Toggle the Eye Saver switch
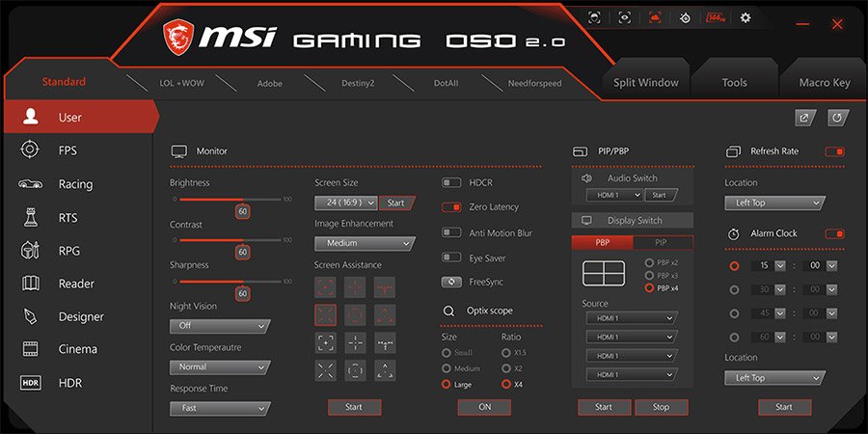Image resolution: width=868 pixels, height=434 pixels. click(451, 258)
